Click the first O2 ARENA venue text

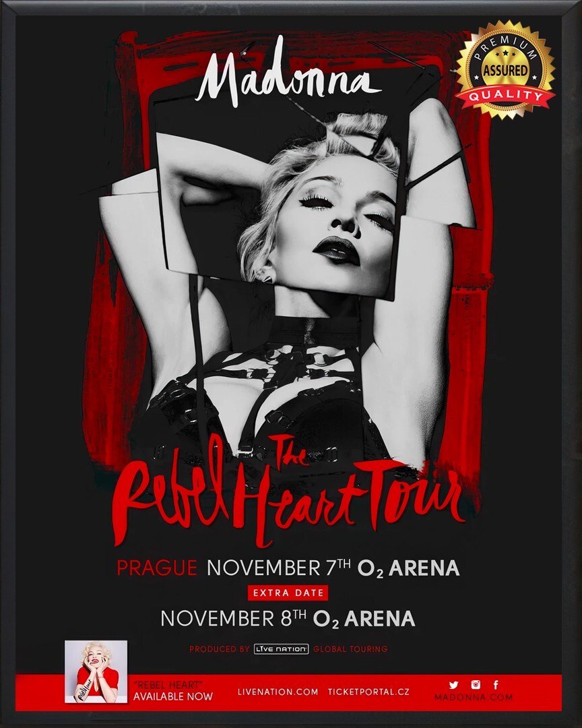click(x=408, y=569)
